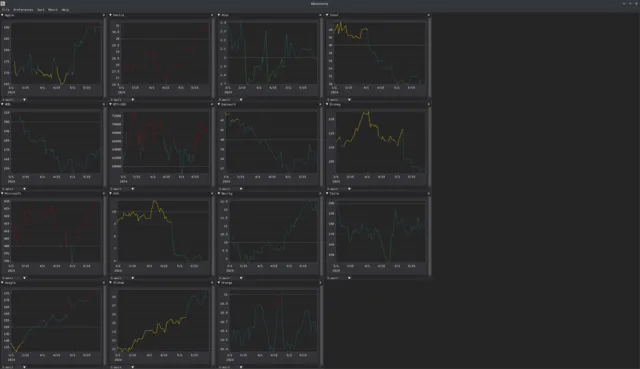Click inside the Apple price chart
The image size is (640, 369).
[56, 53]
